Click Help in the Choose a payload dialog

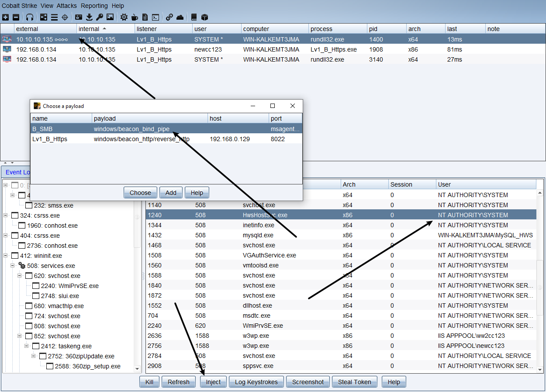[197, 193]
